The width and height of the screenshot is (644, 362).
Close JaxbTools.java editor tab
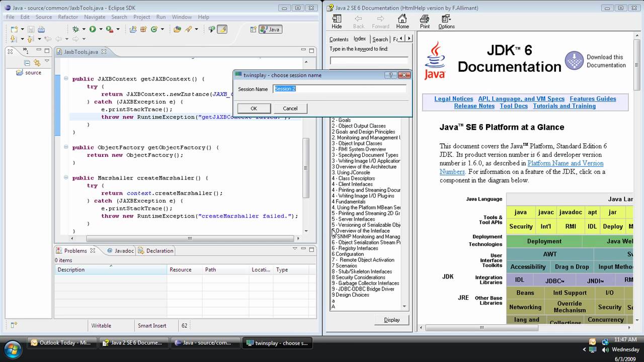click(x=104, y=51)
